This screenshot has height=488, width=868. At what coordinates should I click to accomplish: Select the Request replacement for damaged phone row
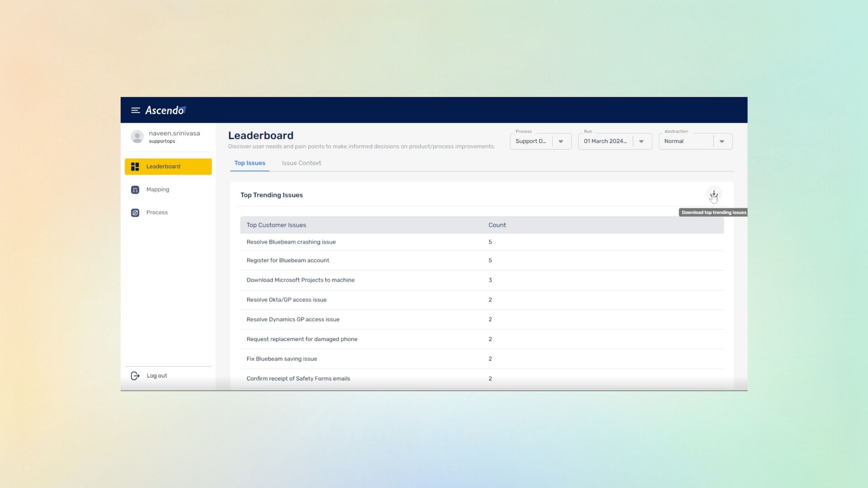[x=302, y=339]
